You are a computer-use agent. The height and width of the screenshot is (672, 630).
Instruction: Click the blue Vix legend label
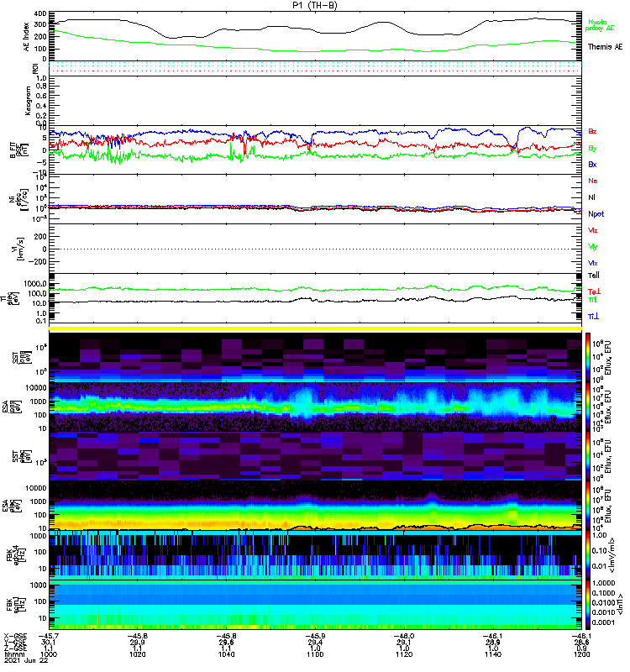pos(593,263)
